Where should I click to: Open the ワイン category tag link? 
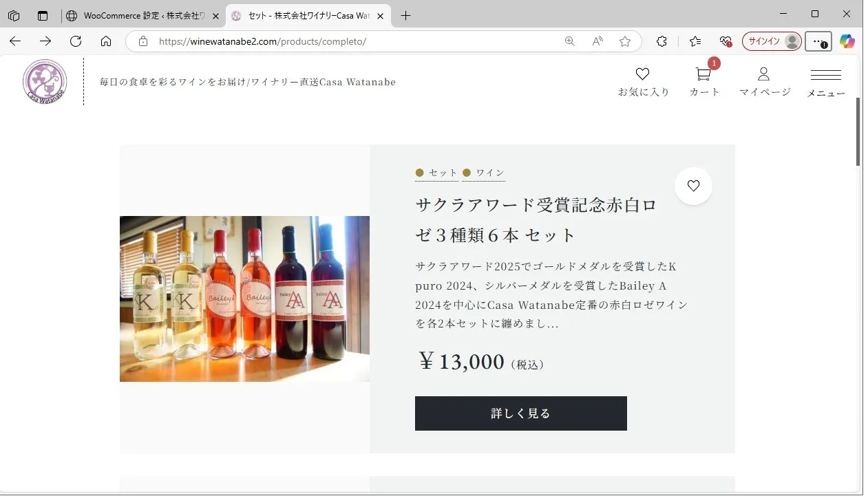tap(489, 173)
